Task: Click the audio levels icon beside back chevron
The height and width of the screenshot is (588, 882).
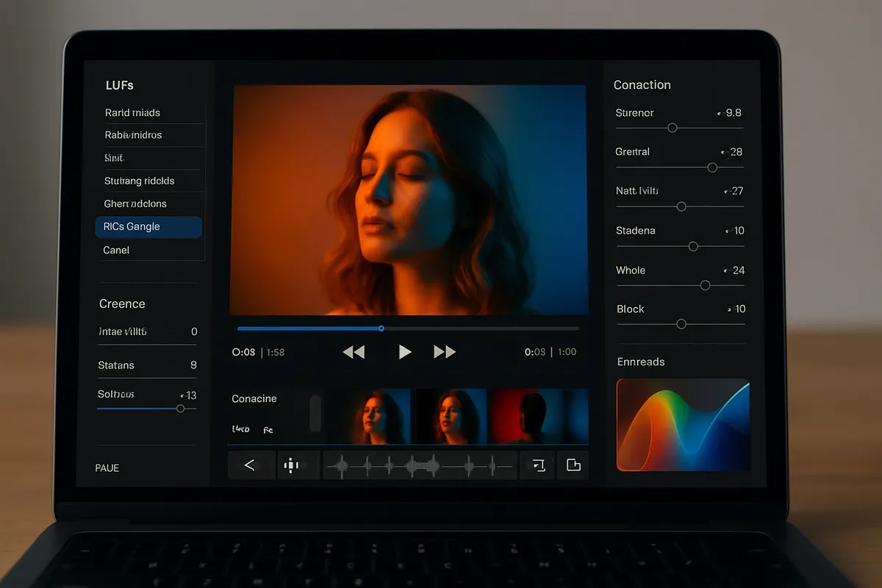Action: [x=292, y=465]
